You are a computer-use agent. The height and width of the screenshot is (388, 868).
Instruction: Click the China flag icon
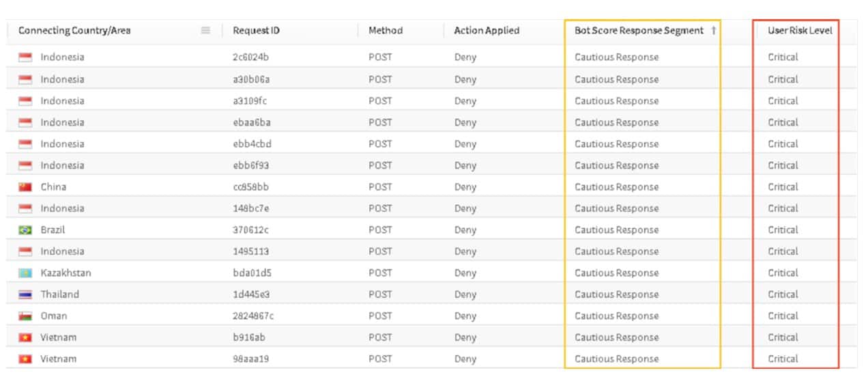pos(25,187)
